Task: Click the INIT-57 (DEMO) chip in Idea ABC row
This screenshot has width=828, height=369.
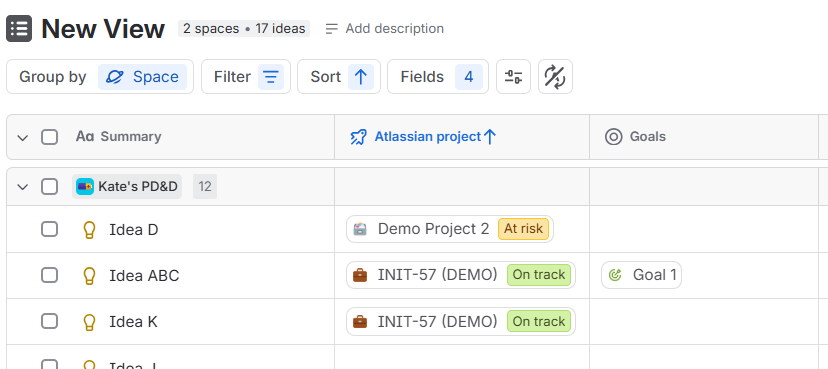Action: (460, 275)
